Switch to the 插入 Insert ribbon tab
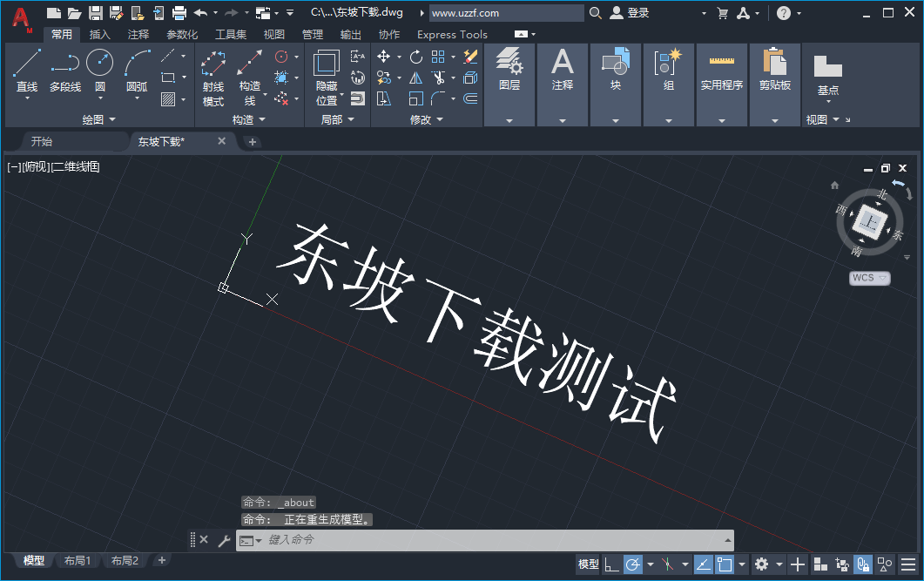 [x=99, y=34]
